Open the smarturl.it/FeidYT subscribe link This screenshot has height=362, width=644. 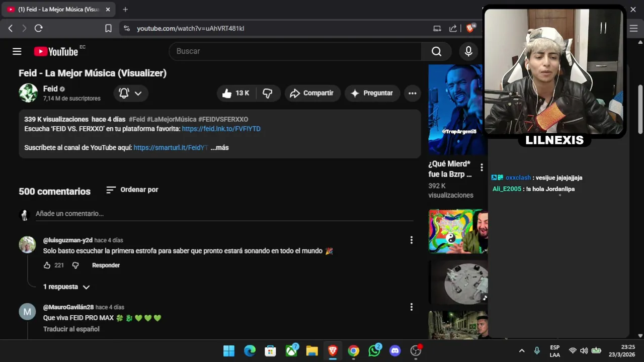(x=171, y=148)
